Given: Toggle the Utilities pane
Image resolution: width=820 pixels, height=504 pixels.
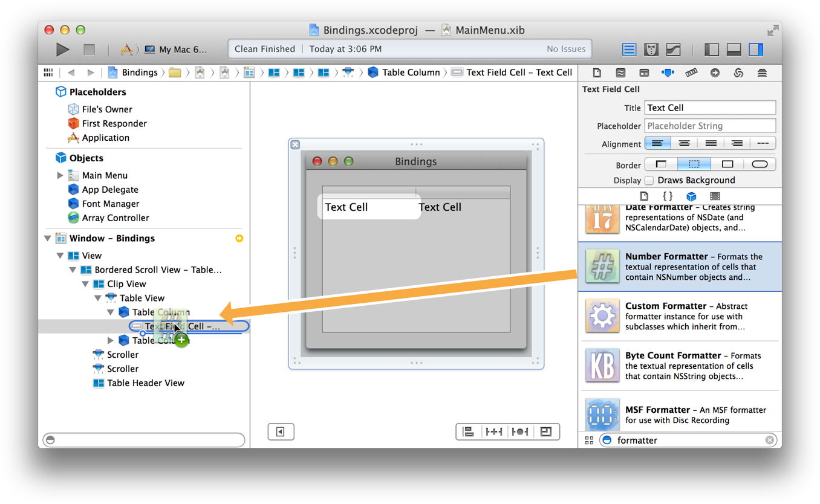Looking at the screenshot, I should coord(756,50).
